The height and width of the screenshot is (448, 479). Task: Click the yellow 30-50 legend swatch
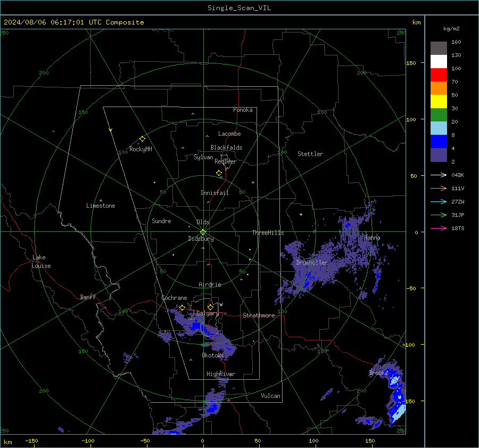click(x=439, y=102)
